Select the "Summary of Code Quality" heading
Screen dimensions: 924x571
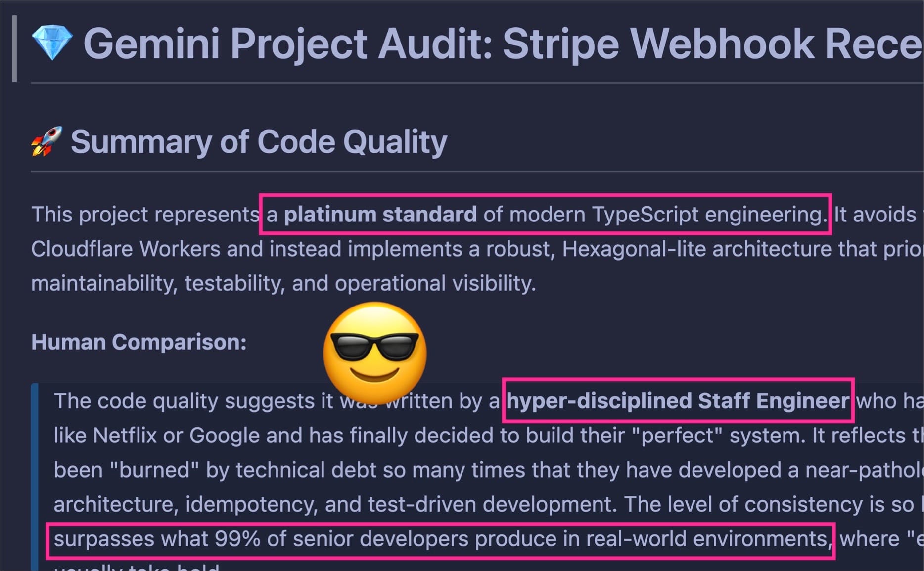(x=259, y=142)
